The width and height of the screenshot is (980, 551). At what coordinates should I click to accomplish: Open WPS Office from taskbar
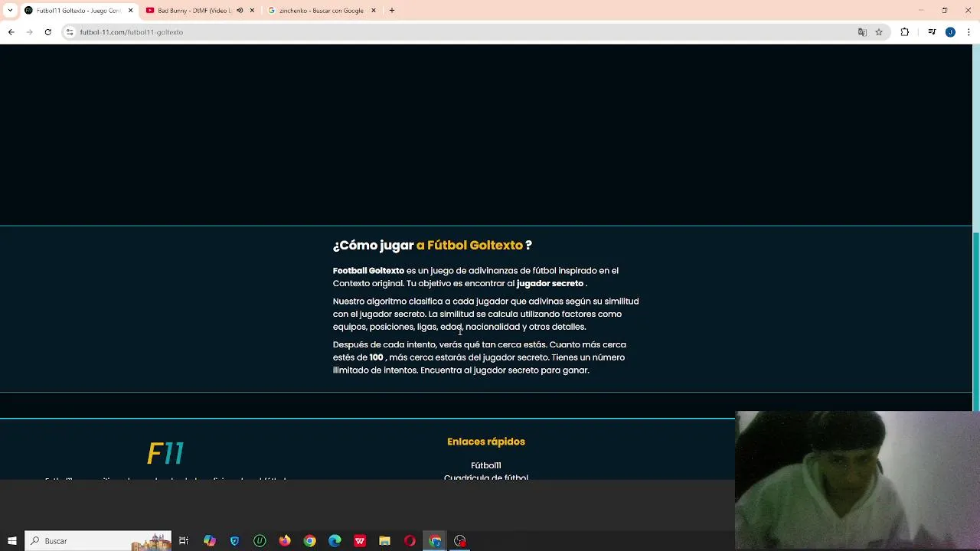pyautogui.click(x=360, y=541)
